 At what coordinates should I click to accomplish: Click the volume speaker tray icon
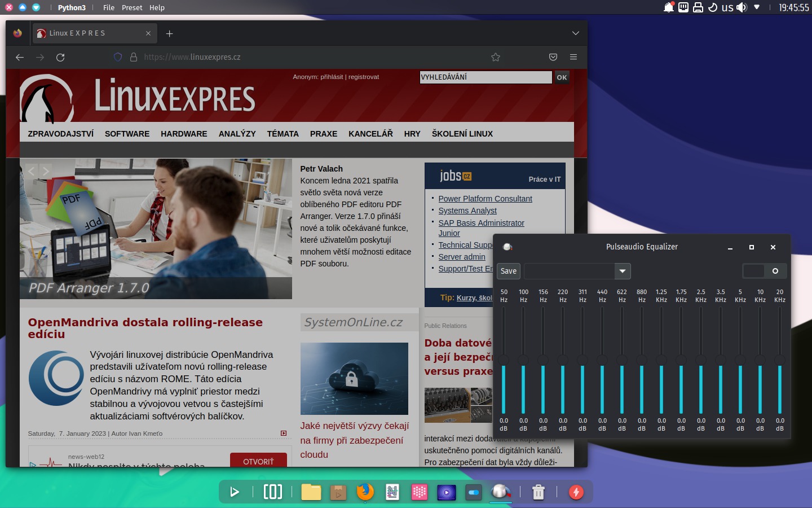pyautogui.click(x=742, y=7)
